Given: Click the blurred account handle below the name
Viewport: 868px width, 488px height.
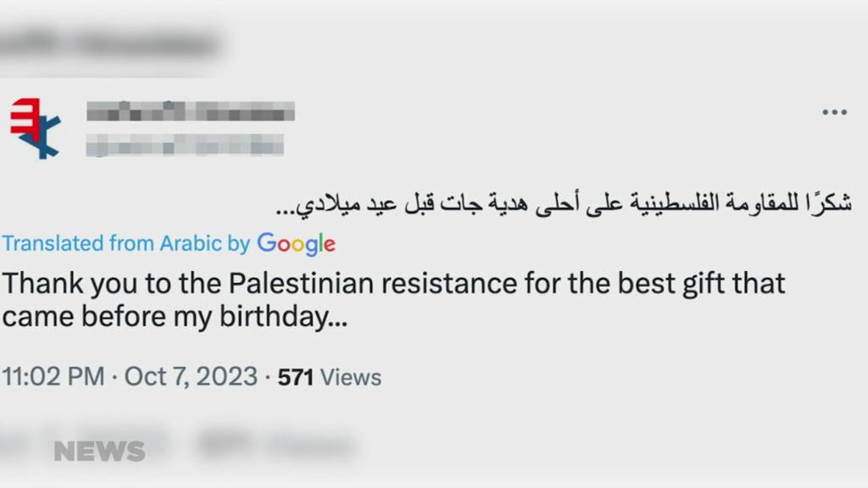Looking at the screenshot, I should (185, 147).
